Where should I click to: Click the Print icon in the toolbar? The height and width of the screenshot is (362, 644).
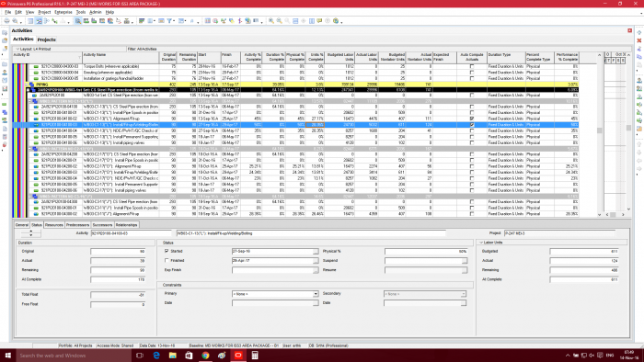6,20
